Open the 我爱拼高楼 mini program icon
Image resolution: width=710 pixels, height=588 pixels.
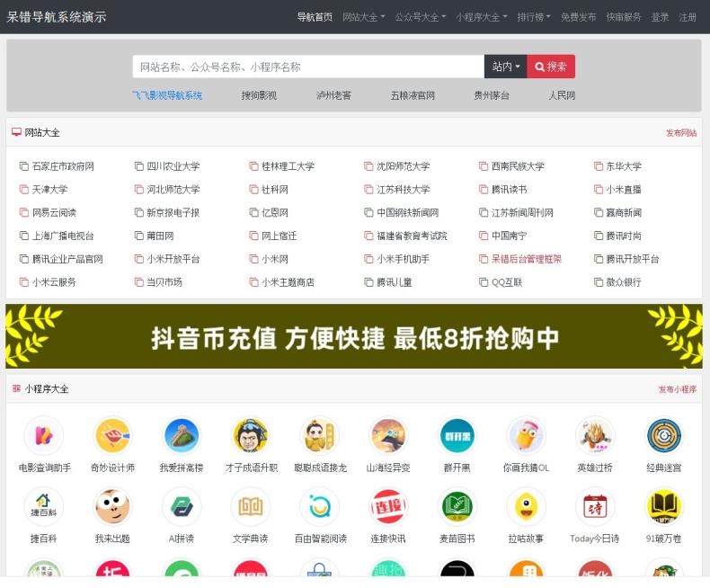pyautogui.click(x=182, y=435)
